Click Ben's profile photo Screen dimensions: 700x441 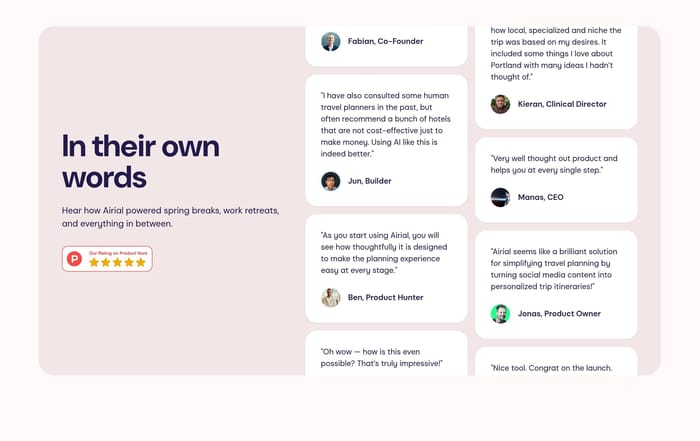coord(330,297)
